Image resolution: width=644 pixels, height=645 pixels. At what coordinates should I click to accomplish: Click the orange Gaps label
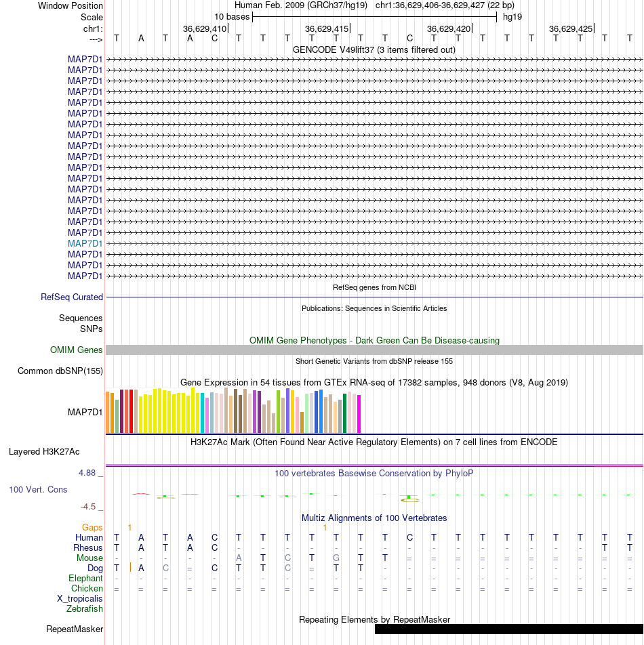coord(92,527)
